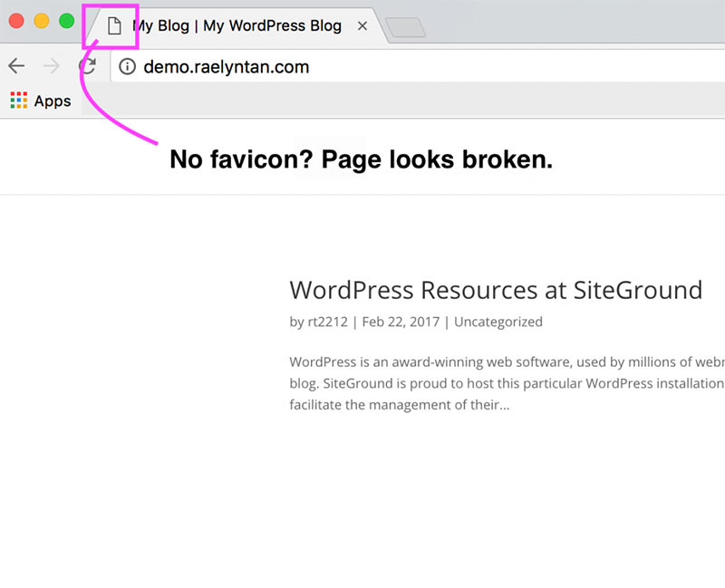Open site info via the circled-i icon
The image size is (725, 588).
click(127, 66)
